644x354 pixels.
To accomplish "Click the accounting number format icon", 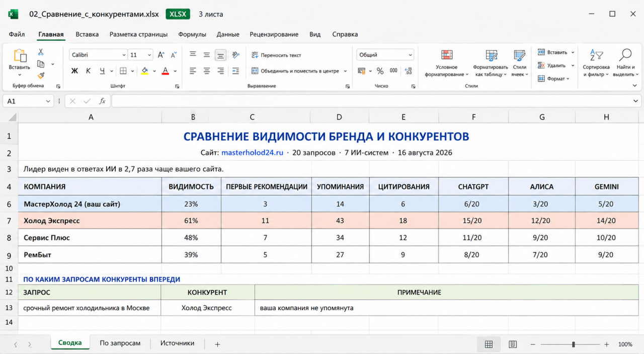I will (362, 71).
